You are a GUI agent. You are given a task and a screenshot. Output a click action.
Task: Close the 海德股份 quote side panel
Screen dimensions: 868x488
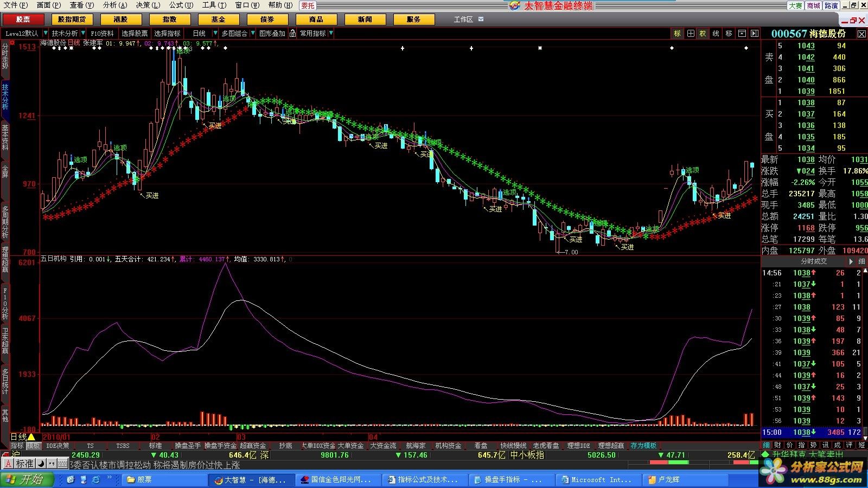pyautogui.click(x=861, y=34)
